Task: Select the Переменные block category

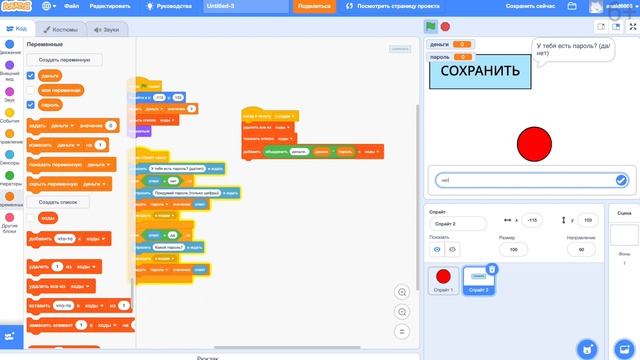Action: (10, 199)
